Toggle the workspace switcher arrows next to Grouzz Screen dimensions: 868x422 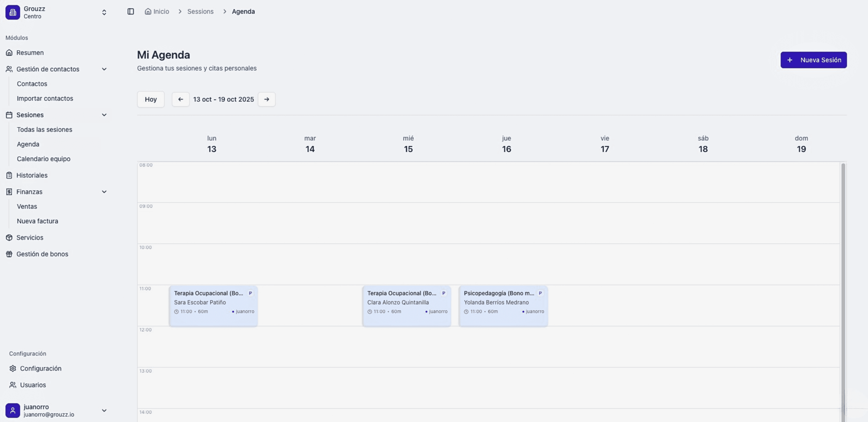(104, 12)
